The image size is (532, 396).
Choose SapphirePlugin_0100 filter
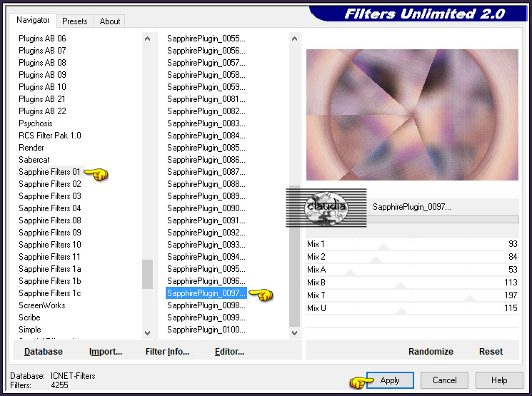206,330
